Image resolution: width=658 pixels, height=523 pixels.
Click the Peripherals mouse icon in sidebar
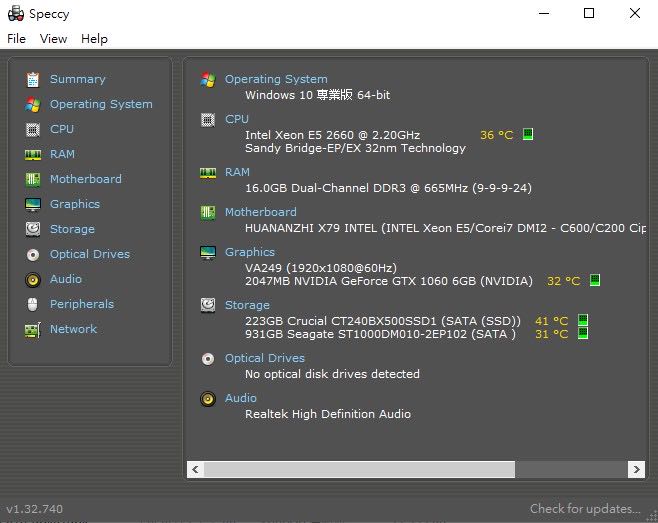point(33,304)
